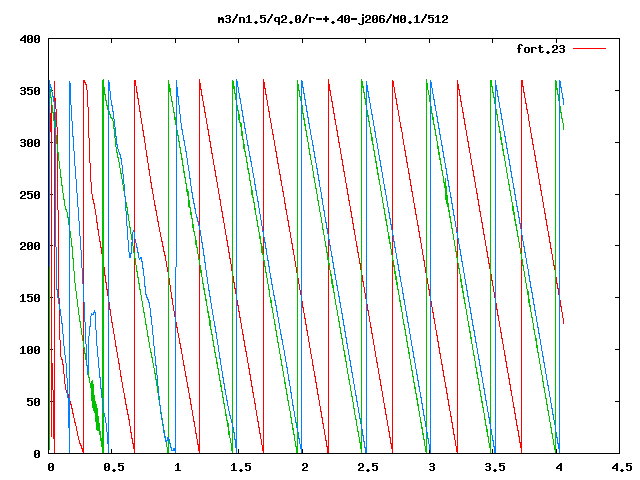
Task: Click y-axis label 50
Action: [33, 402]
